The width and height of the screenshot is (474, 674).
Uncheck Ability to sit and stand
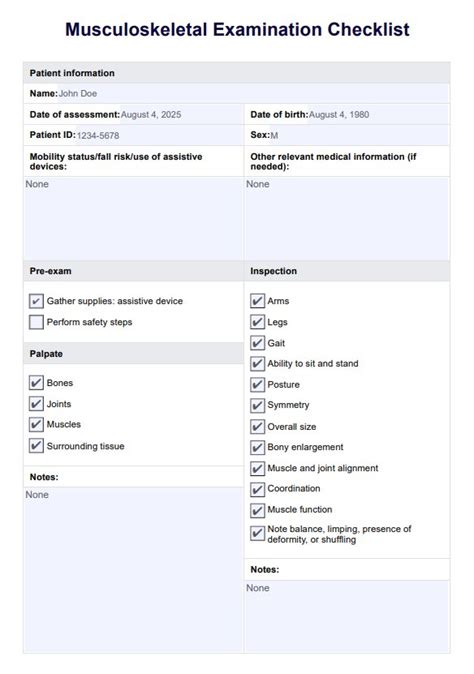point(257,364)
